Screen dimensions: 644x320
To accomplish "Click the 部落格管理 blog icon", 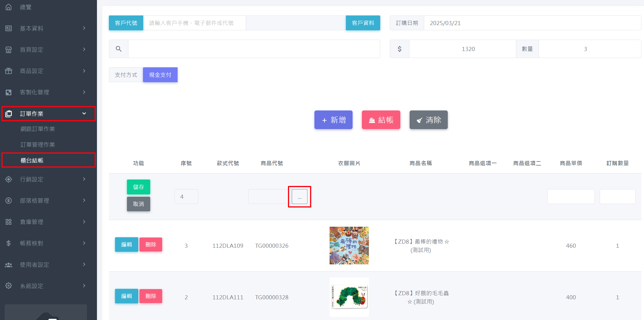I will (x=9, y=201).
